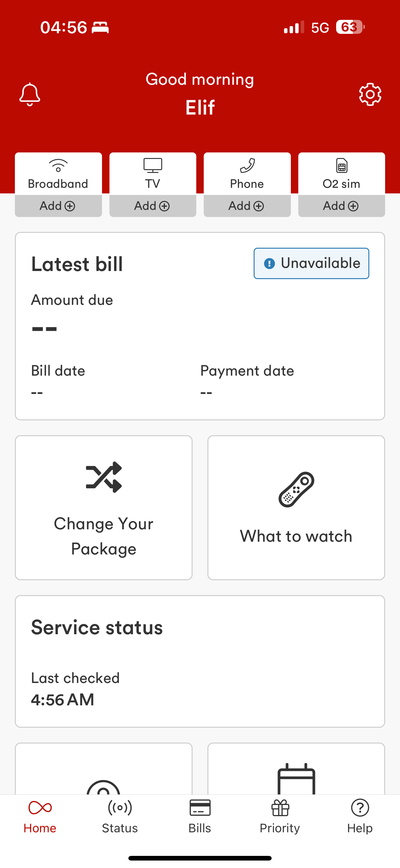The height and width of the screenshot is (868, 400).
Task: Tap the TV monitor icon tile
Action: [x=153, y=174]
